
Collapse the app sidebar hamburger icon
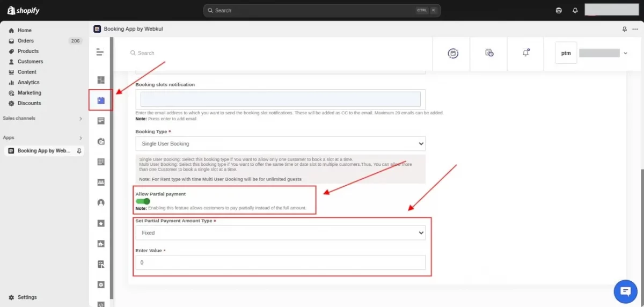tap(100, 52)
